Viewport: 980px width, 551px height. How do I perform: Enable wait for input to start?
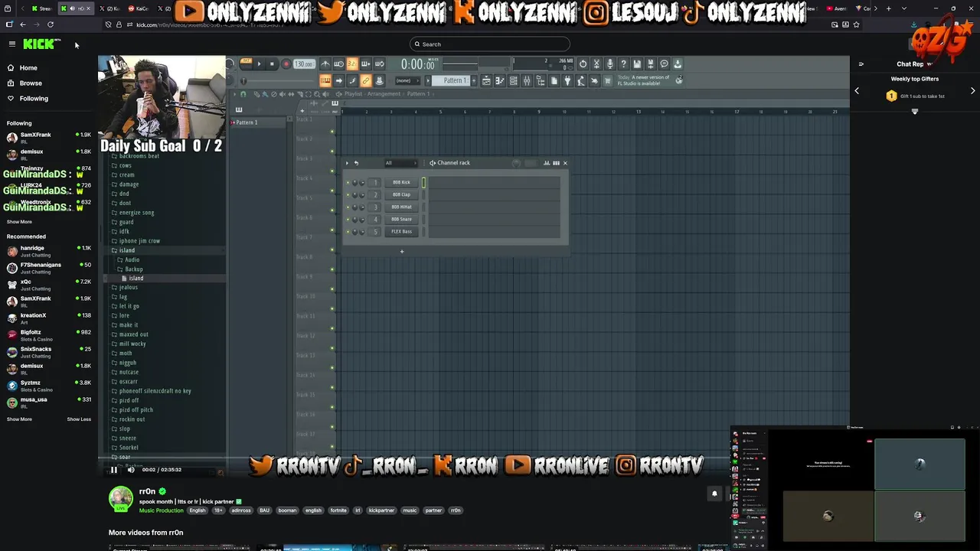(338, 64)
